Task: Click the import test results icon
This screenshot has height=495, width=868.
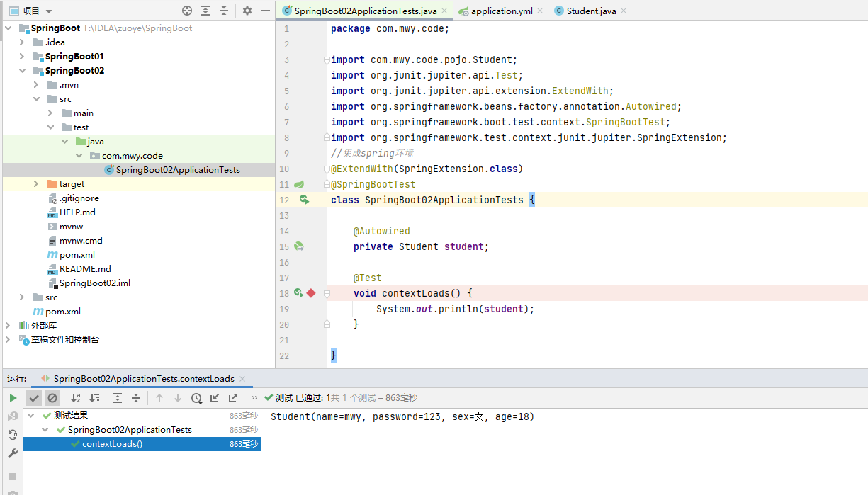Action: [x=215, y=397]
